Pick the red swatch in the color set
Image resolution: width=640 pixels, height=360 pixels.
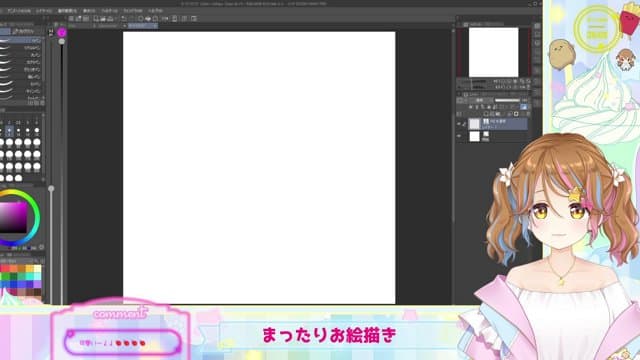coord(5,268)
